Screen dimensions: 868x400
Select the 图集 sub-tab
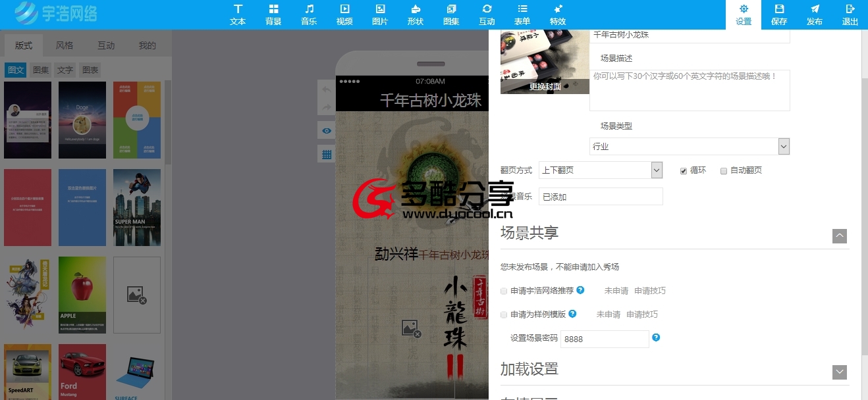pos(41,70)
